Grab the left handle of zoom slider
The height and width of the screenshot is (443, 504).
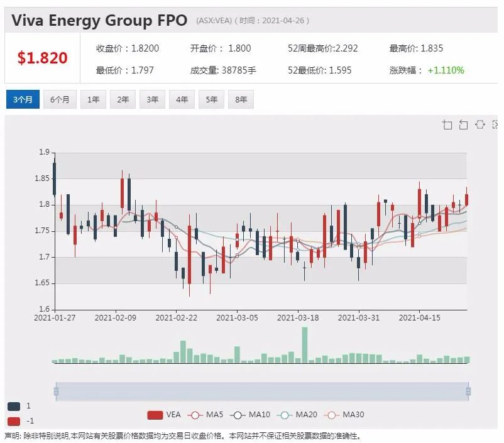click(x=57, y=391)
